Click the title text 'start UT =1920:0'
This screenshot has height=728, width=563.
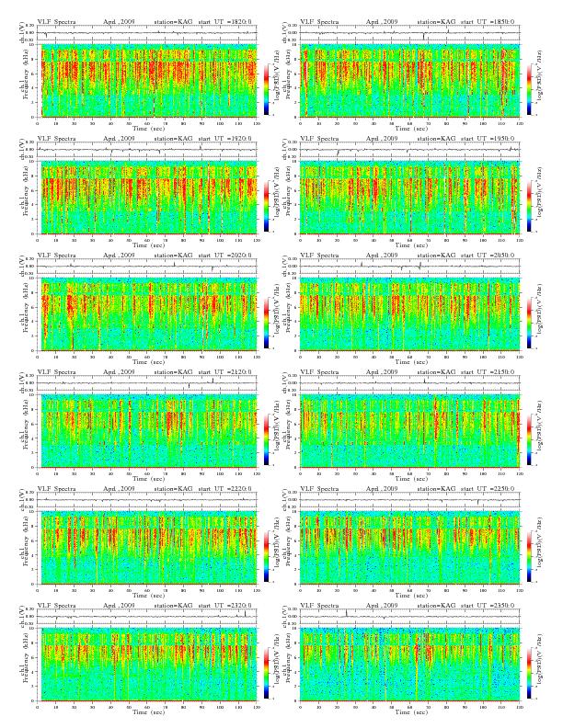pyautogui.click(x=224, y=139)
